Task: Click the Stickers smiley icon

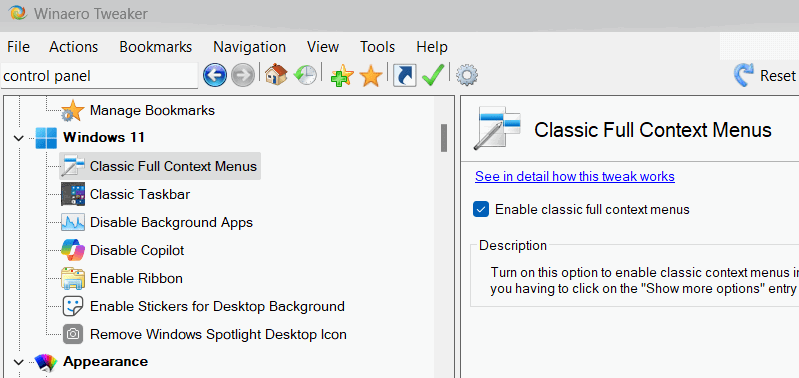Action: [72, 306]
